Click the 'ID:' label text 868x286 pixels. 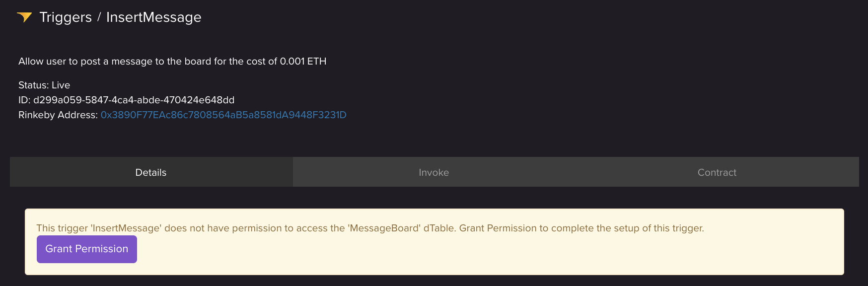(24, 100)
